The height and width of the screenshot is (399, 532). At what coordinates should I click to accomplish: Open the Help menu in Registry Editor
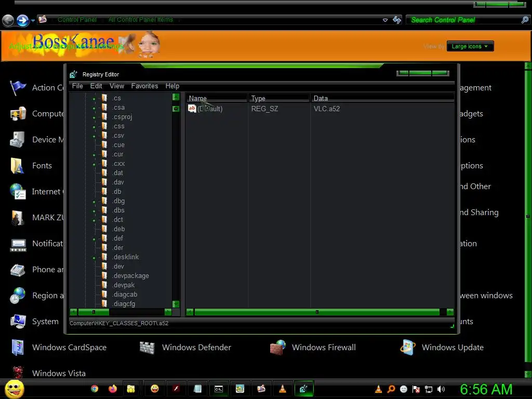coord(172,86)
